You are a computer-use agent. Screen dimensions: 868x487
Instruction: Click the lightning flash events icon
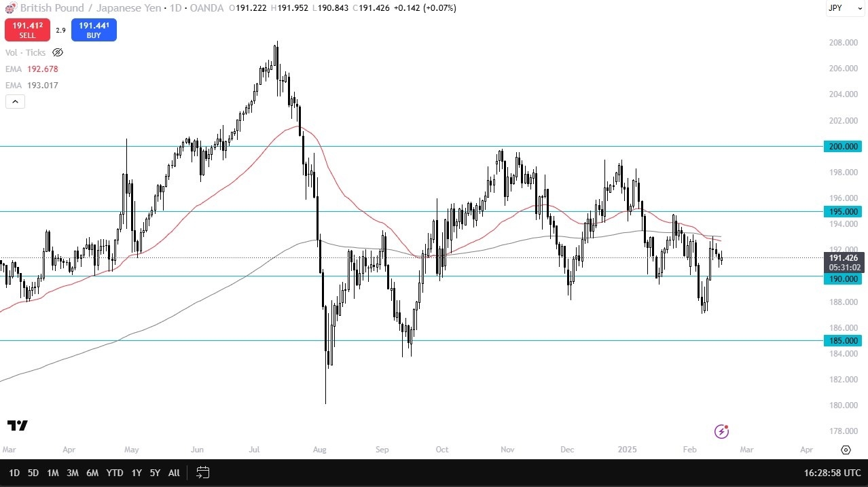722,431
